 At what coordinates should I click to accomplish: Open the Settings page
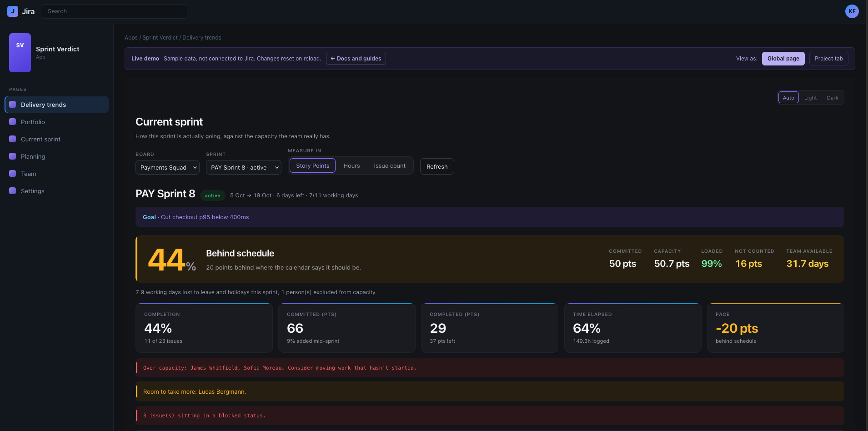[57, 191]
